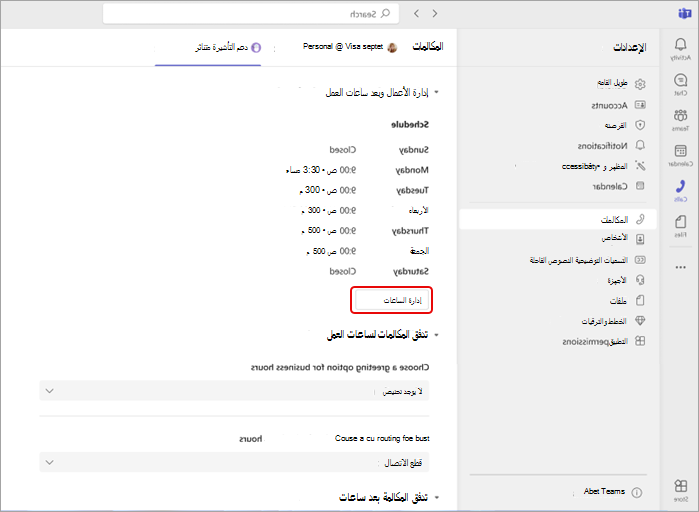Click the Tuesday schedule row label

tap(412, 191)
